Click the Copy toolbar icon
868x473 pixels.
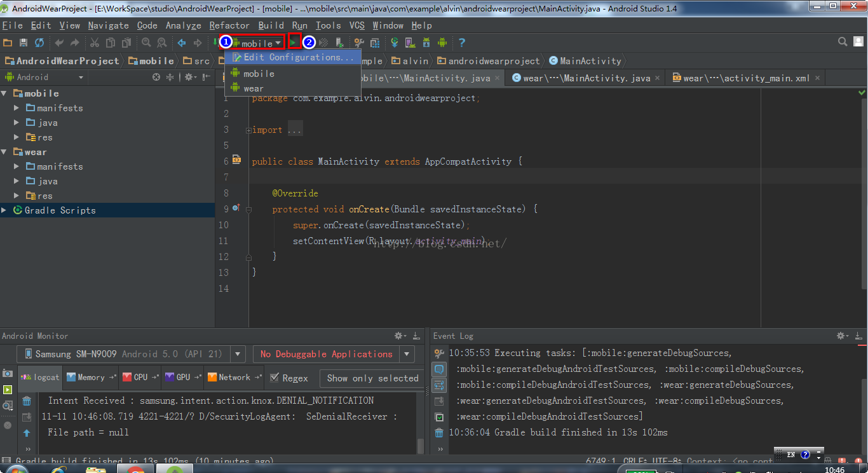(x=111, y=43)
